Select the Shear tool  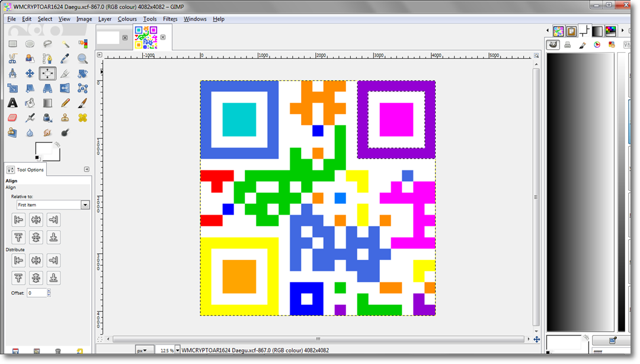[30, 88]
